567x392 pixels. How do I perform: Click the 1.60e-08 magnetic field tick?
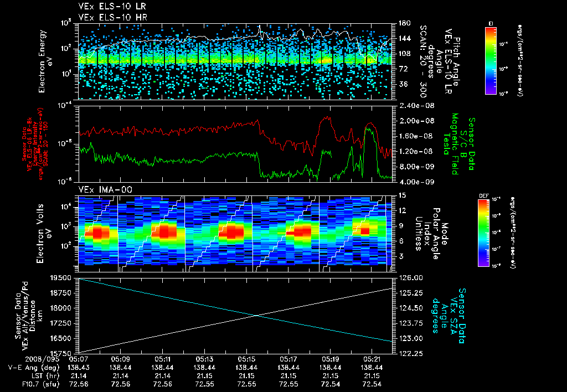click(x=416, y=136)
